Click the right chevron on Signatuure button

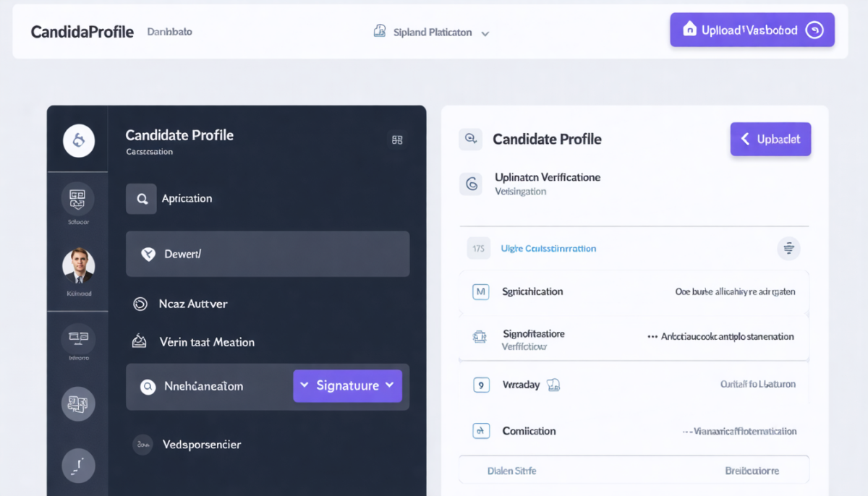[390, 385]
